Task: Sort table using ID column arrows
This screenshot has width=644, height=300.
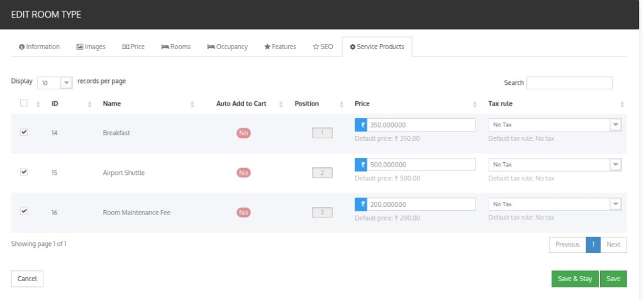Action: [x=90, y=104]
